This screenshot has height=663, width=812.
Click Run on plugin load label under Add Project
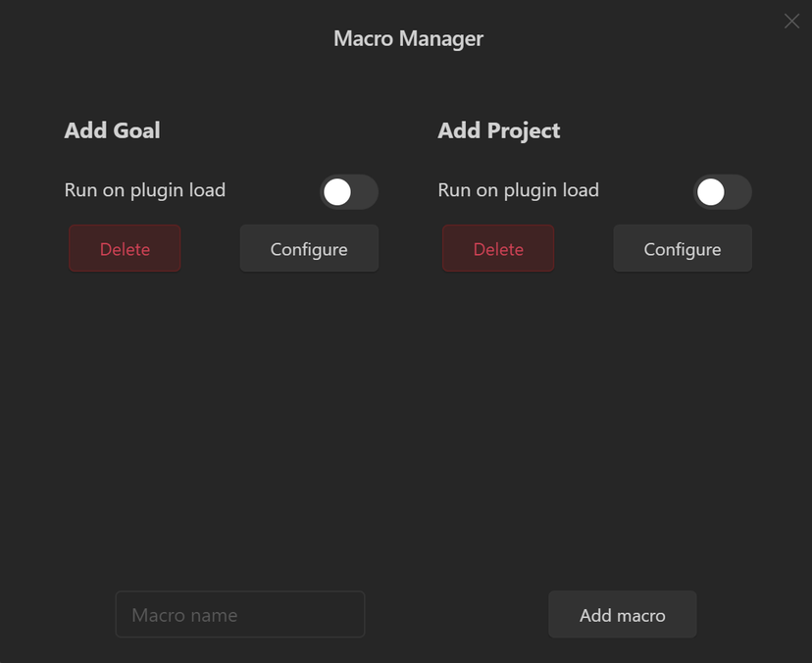(519, 190)
